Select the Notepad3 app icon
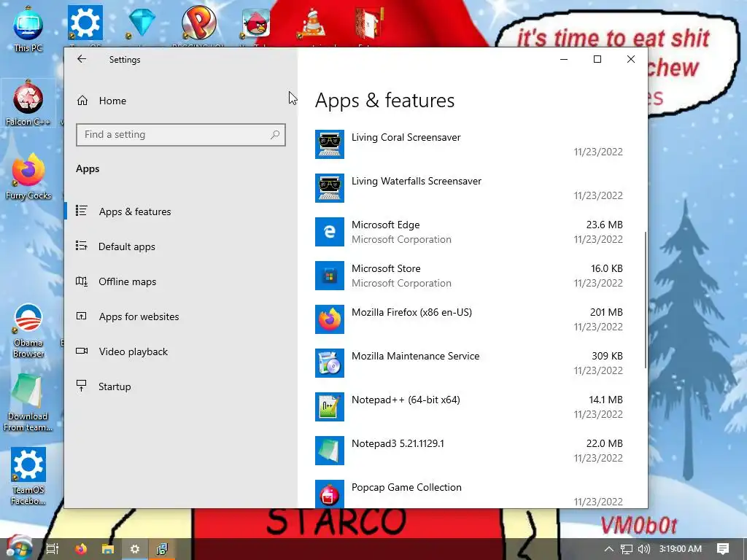Screen dimensions: 747x560 330,451
